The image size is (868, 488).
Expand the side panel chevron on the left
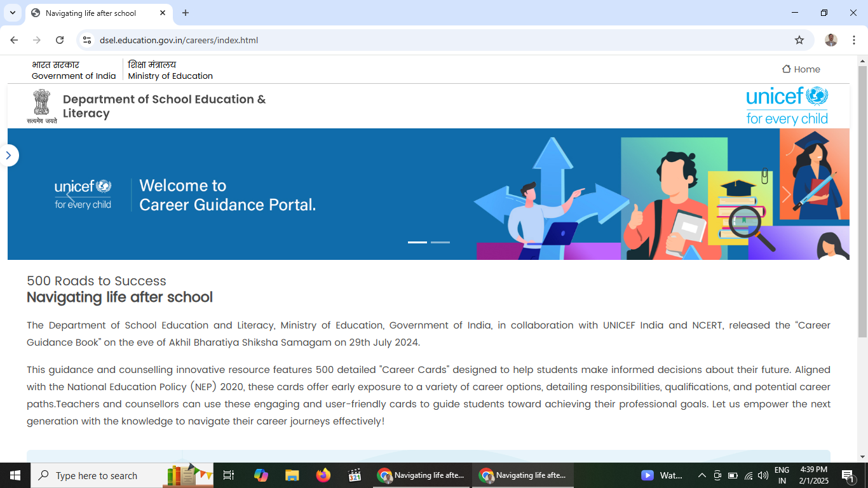coord(8,155)
